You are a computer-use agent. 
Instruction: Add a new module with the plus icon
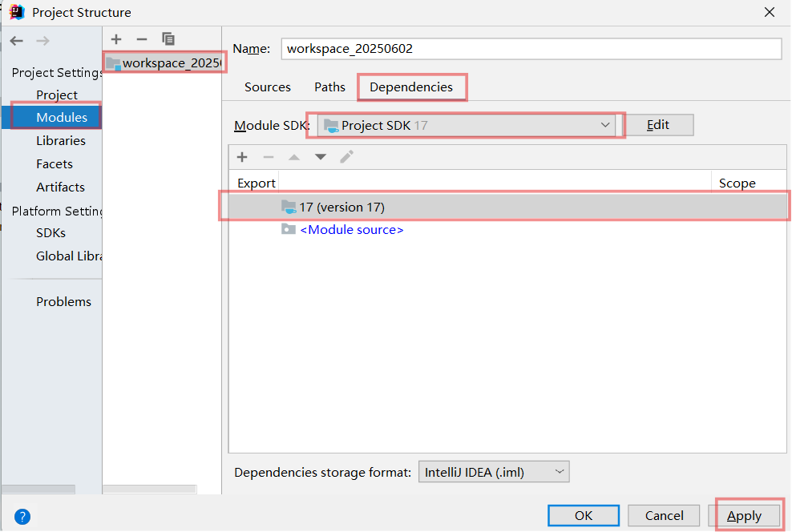pos(116,39)
